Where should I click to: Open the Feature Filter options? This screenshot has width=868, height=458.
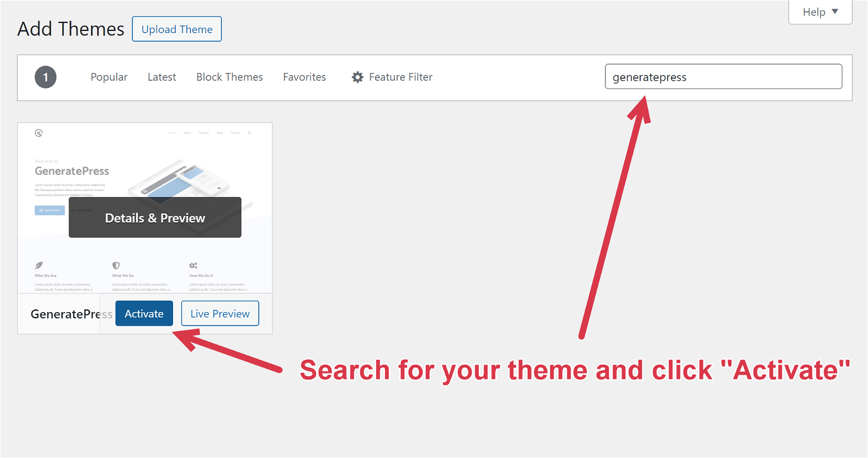coord(400,77)
